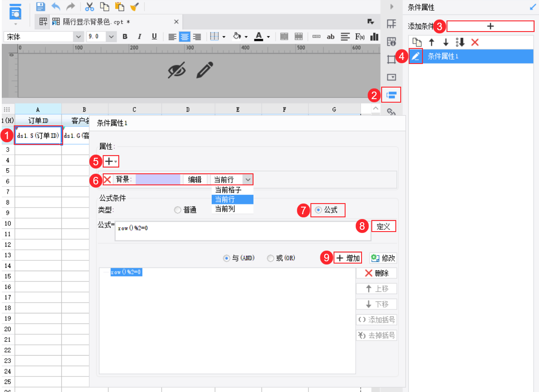Click the 增加 button

348,258
